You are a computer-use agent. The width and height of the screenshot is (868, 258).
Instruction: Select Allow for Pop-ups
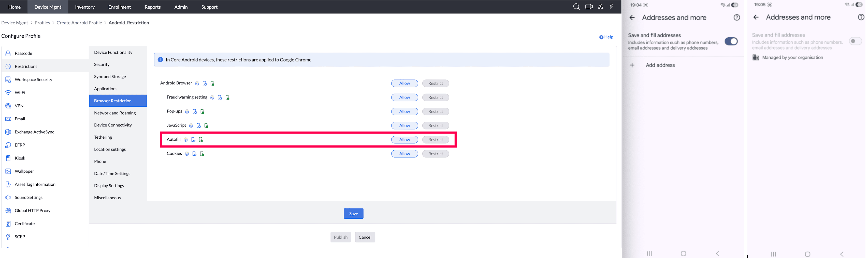(405, 112)
